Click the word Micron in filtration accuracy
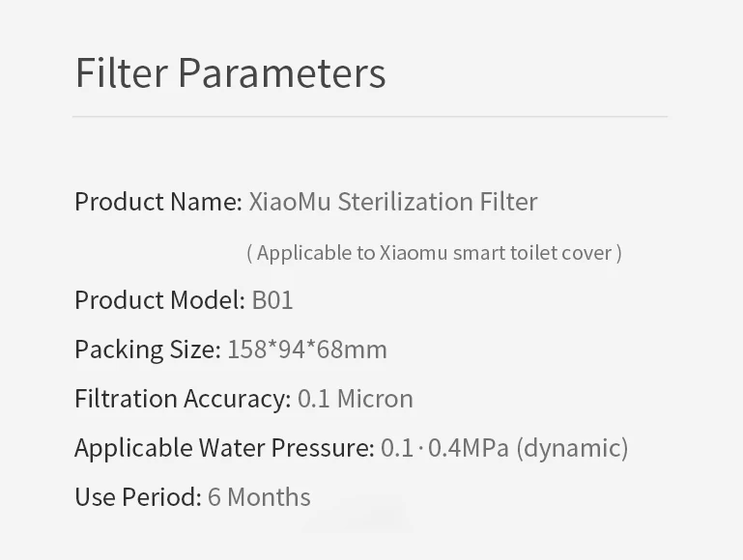The width and height of the screenshot is (743, 560). tap(375, 399)
